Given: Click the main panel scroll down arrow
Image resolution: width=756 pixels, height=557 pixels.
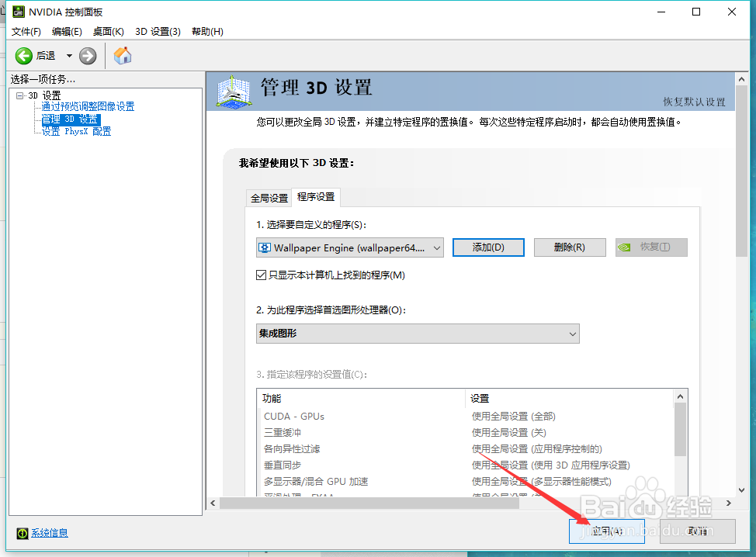Looking at the screenshot, I should 741,490.
